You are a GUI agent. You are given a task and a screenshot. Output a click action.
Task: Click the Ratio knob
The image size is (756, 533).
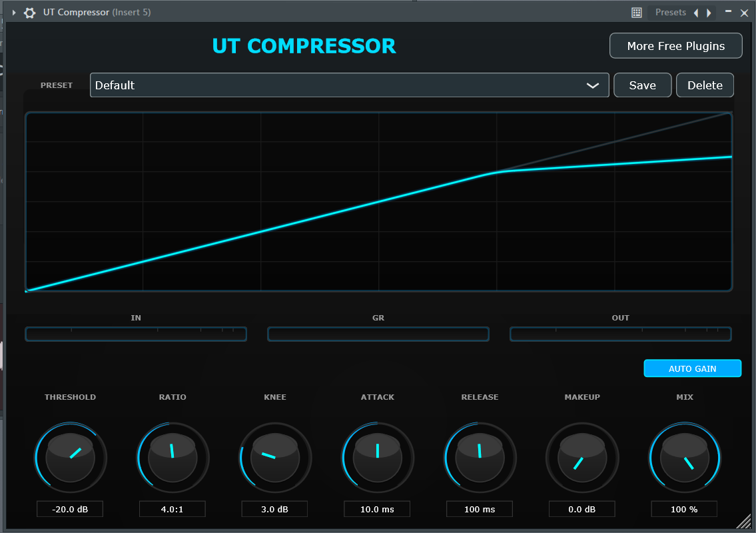pyautogui.click(x=173, y=458)
